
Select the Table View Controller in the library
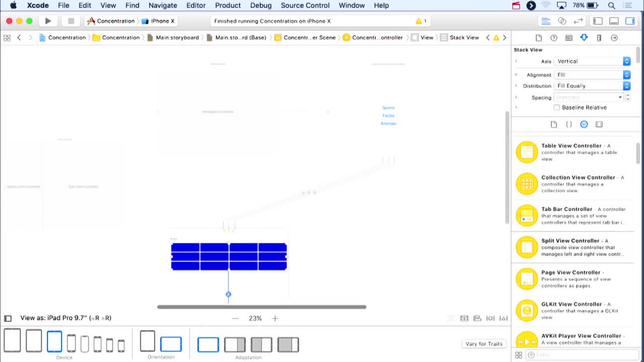coord(574,152)
